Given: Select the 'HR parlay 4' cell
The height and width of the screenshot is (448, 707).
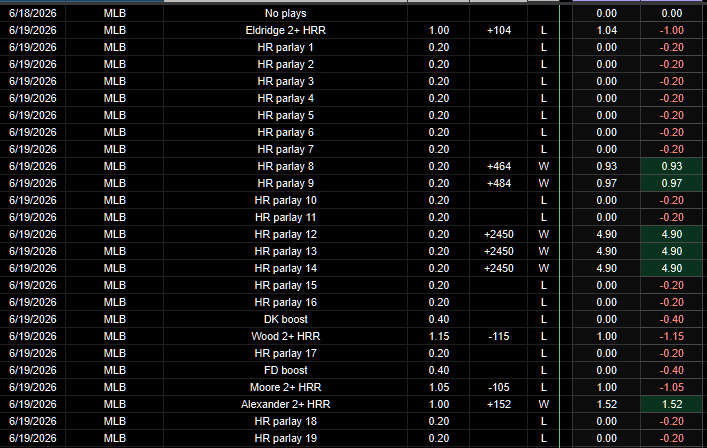Looking at the screenshot, I should 285,98.
